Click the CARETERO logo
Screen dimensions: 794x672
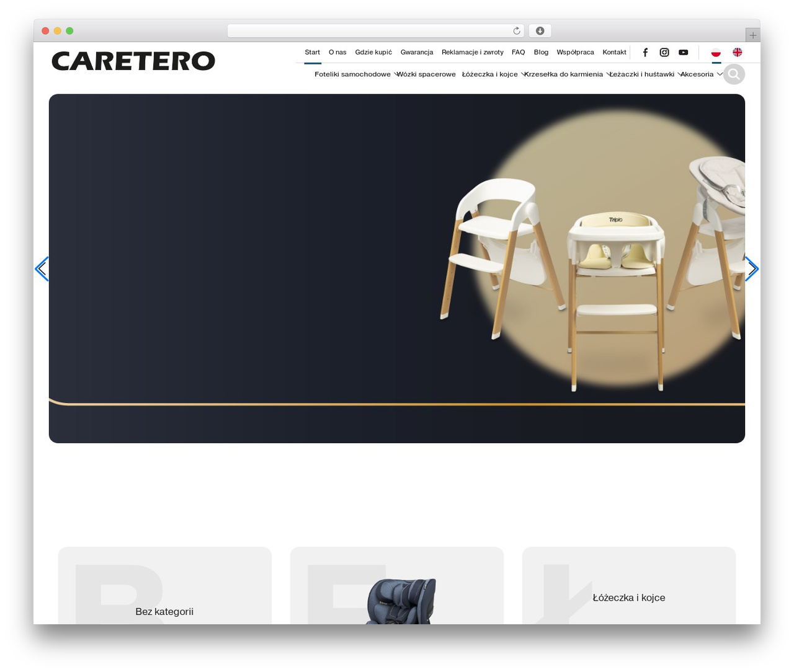pyautogui.click(x=133, y=61)
